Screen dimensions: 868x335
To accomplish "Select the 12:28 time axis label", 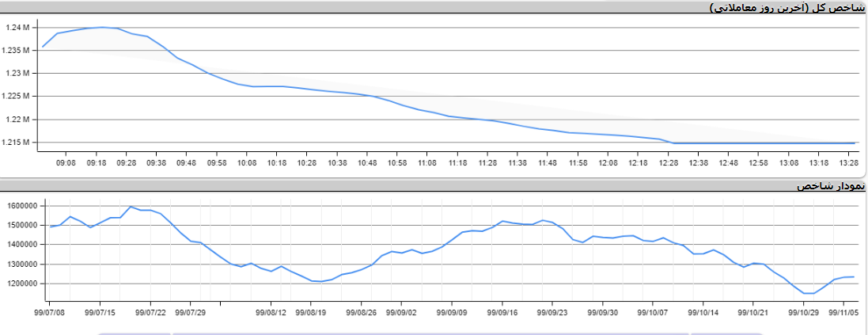I will click(x=669, y=162).
